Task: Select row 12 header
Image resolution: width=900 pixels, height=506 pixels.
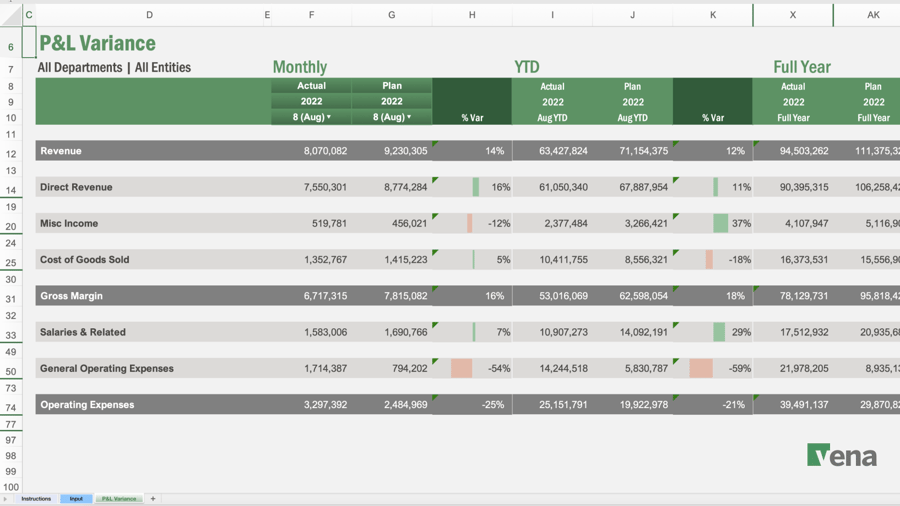Action: pos(11,154)
